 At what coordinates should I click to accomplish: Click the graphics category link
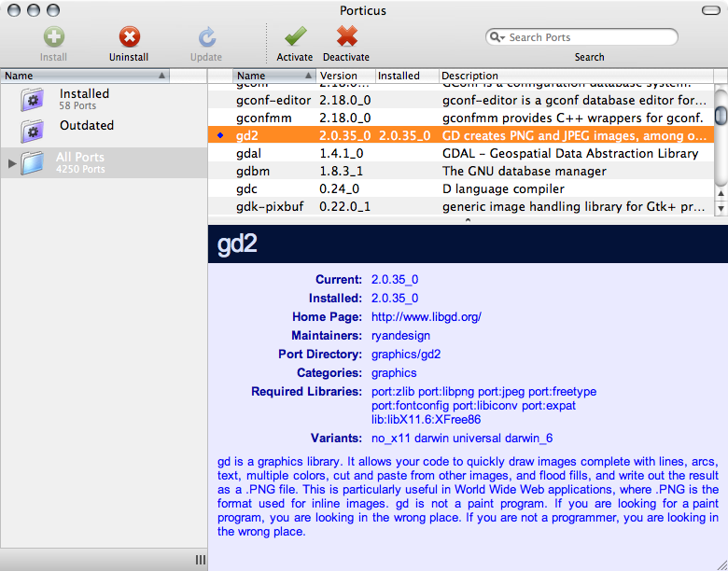click(x=394, y=373)
